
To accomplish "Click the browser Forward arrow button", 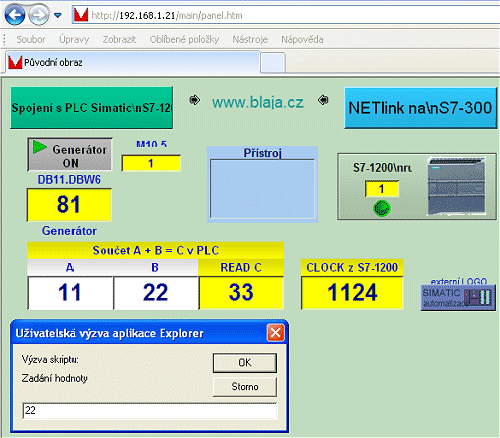I will coord(39,15).
